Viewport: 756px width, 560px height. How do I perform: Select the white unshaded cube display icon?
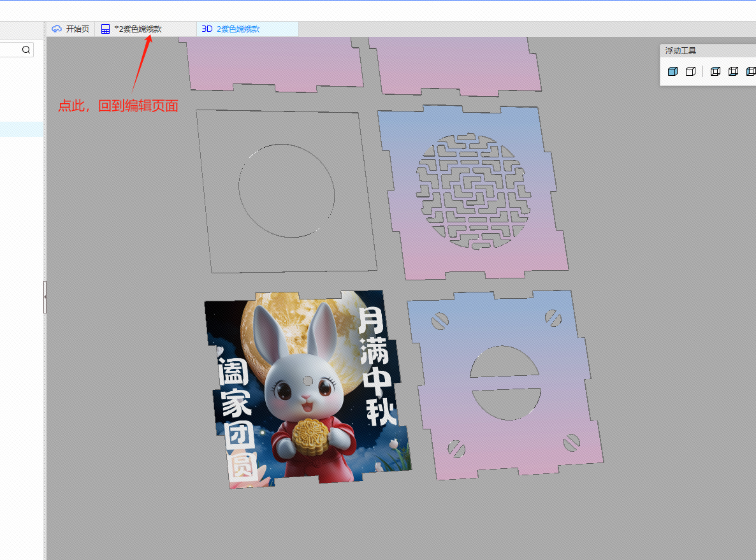click(x=690, y=71)
